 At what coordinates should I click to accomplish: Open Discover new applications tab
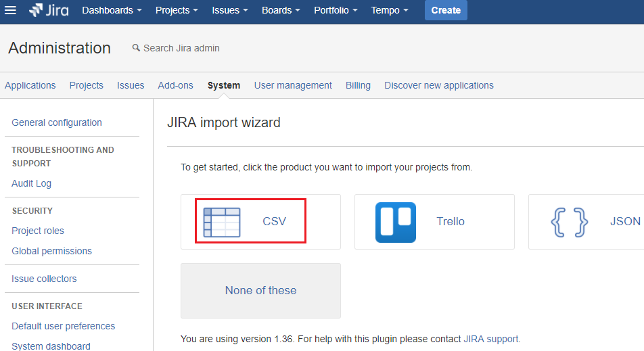pyautogui.click(x=438, y=85)
